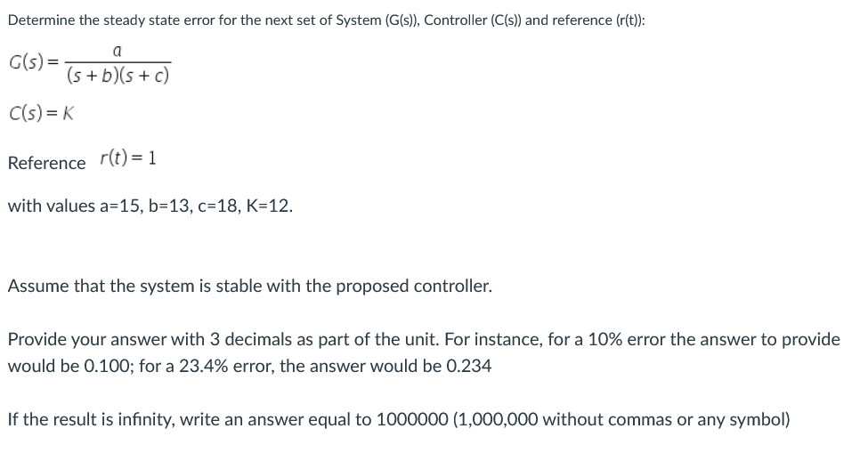
Task: Click the reference equation r(t) = 1
Action: 128,158
